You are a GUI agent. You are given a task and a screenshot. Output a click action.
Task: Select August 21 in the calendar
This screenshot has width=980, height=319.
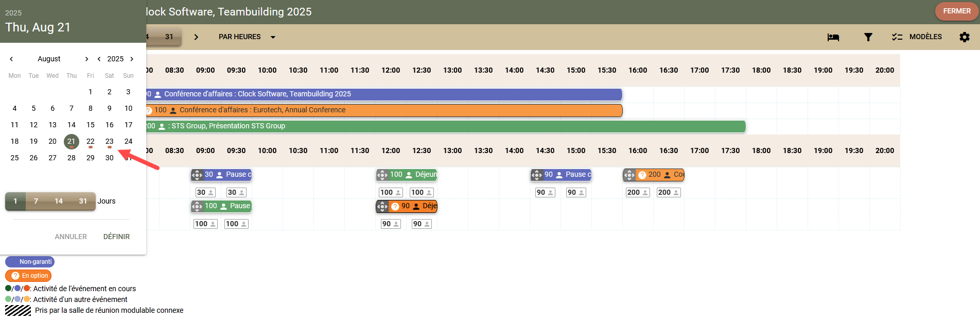72,141
